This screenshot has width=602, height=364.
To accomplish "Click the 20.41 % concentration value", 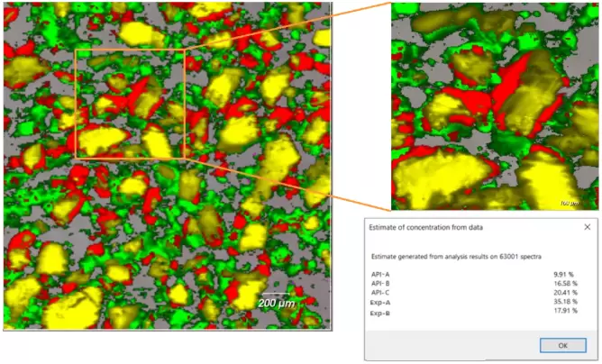I will point(564,293).
